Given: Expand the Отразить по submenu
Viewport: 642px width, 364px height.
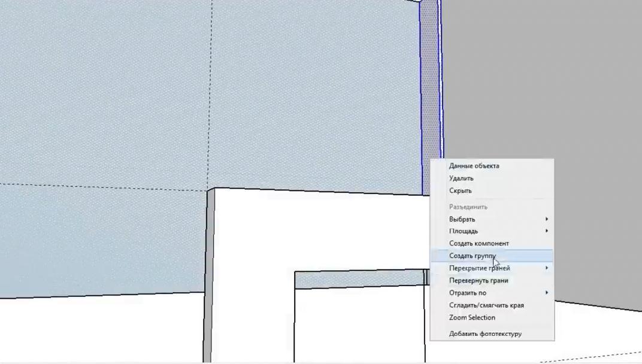Looking at the screenshot, I should click(x=467, y=293).
